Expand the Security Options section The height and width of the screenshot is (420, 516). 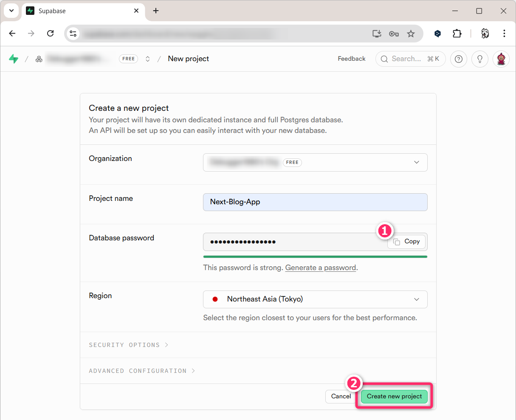(x=128, y=345)
